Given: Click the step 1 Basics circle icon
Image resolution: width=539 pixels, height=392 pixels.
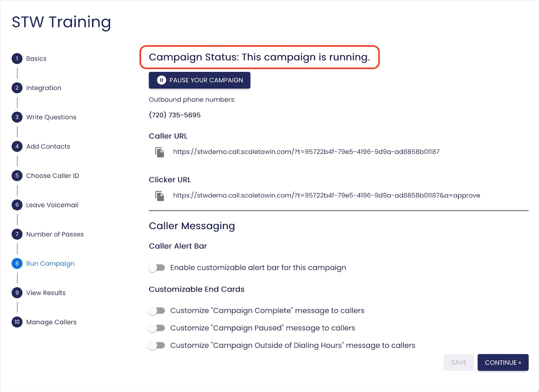Looking at the screenshot, I should click(17, 59).
